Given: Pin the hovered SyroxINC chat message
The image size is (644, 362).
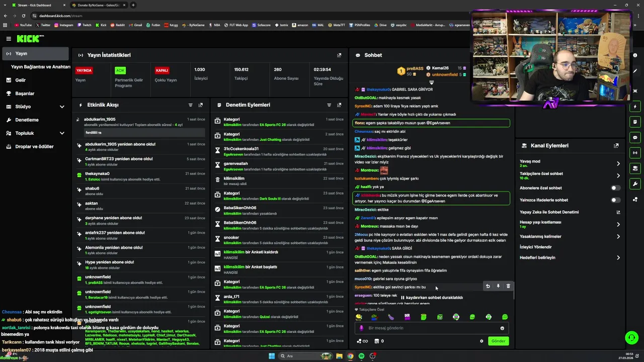Looking at the screenshot, I should tap(498, 286).
